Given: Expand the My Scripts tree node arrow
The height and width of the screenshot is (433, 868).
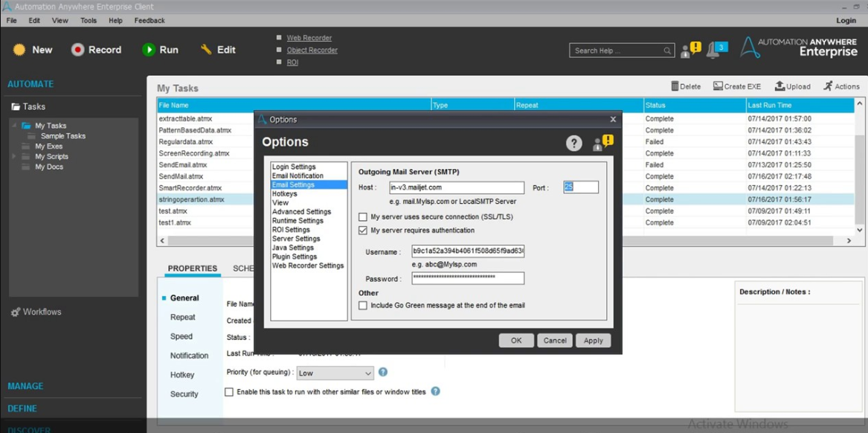Looking at the screenshot, I should pos(15,157).
